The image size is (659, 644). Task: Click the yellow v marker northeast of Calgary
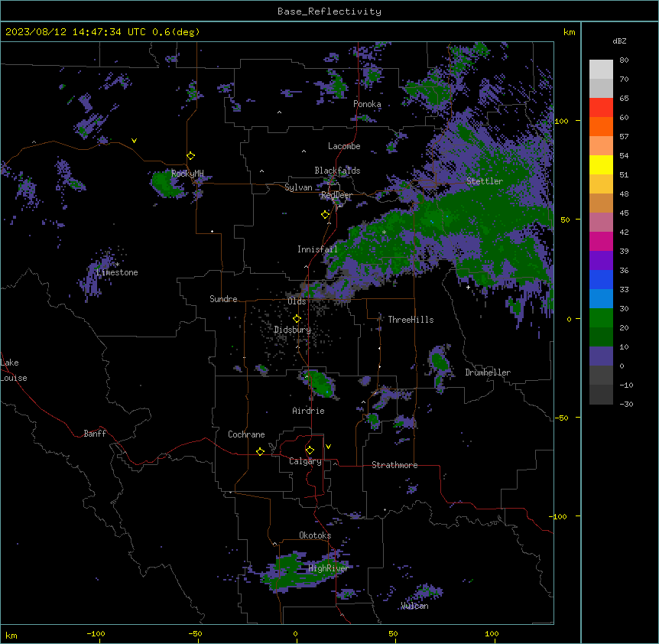(x=328, y=447)
